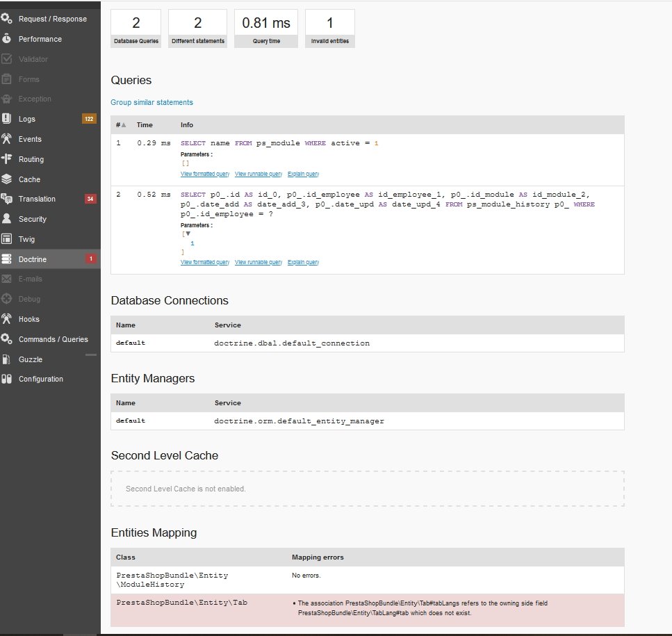Open the Events antenna icon
Screen dimensions: 672x636
(x=6, y=139)
